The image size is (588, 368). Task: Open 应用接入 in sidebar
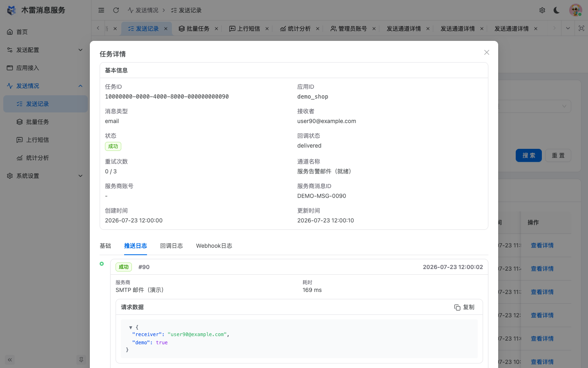click(45, 68)
